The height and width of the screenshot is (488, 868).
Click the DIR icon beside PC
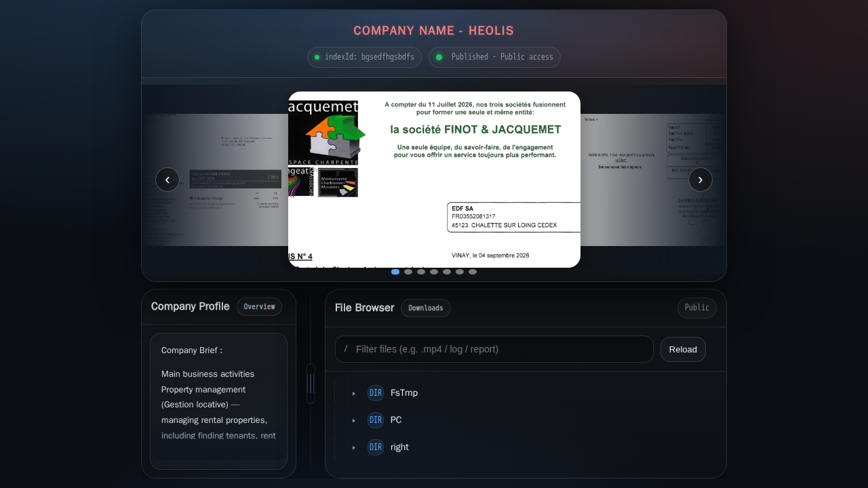click(x=376, y=420)
